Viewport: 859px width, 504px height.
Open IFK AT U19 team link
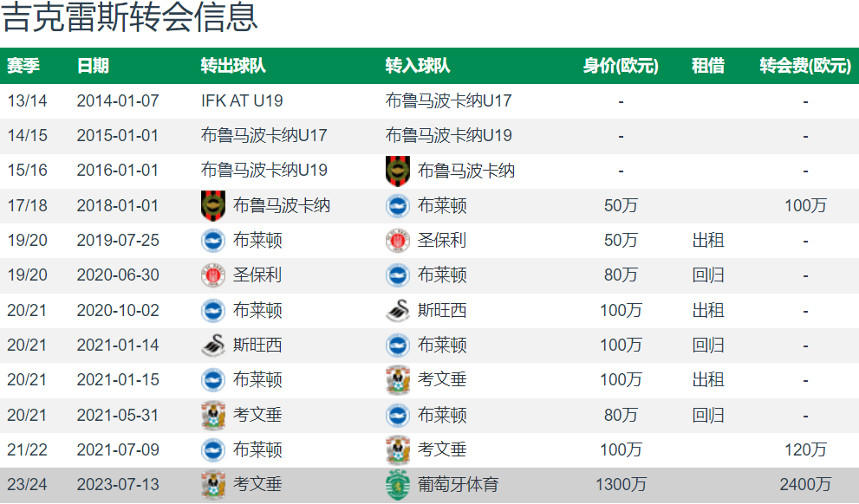tap(242, 100)
